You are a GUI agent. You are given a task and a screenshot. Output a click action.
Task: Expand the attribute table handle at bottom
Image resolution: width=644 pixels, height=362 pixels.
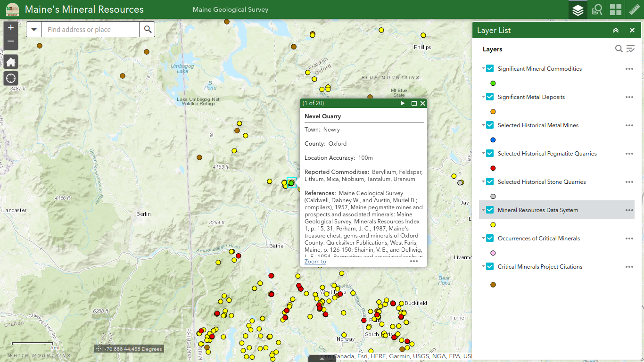point(322,358)
